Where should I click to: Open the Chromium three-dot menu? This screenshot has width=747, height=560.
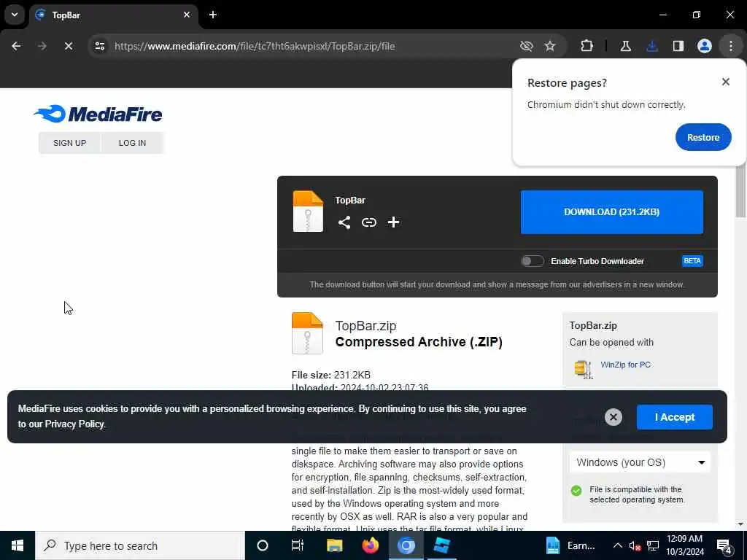[x=731, y=46]
